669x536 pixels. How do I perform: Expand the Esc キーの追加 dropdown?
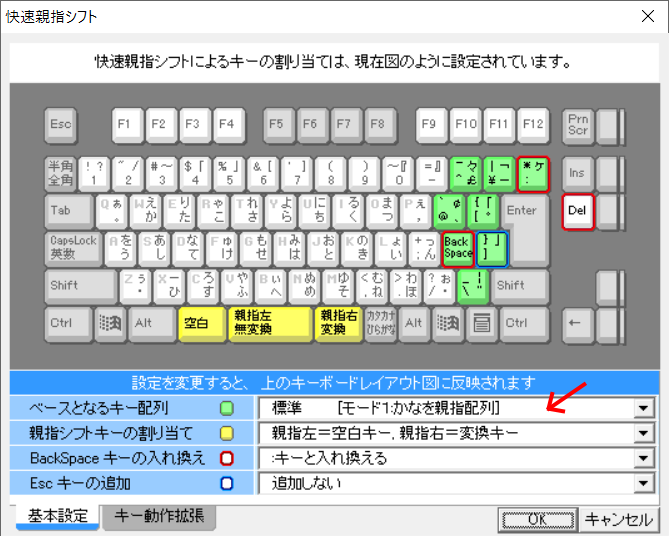point(640,484)
